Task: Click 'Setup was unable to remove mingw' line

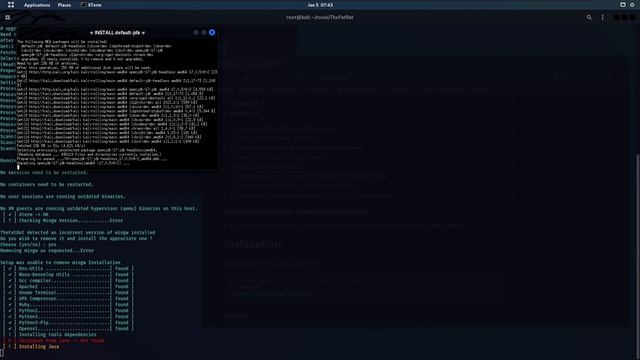Action: click(x=60, y=262)
